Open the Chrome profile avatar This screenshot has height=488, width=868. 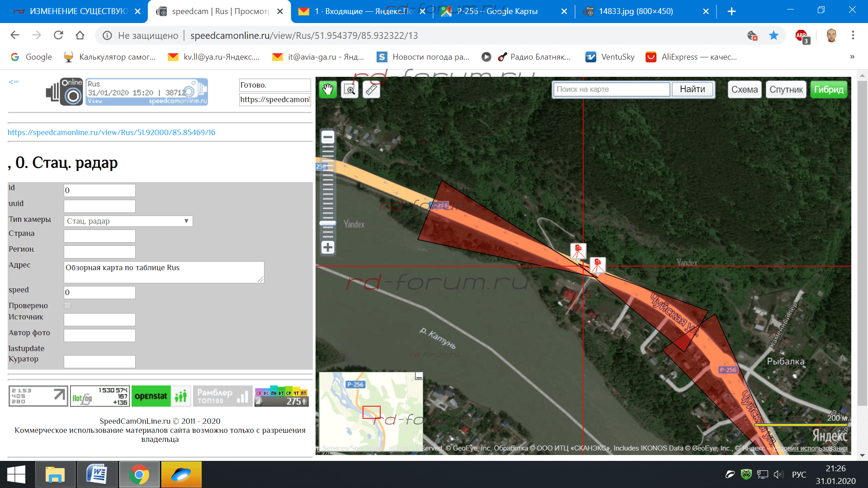(x=831, y=35)
